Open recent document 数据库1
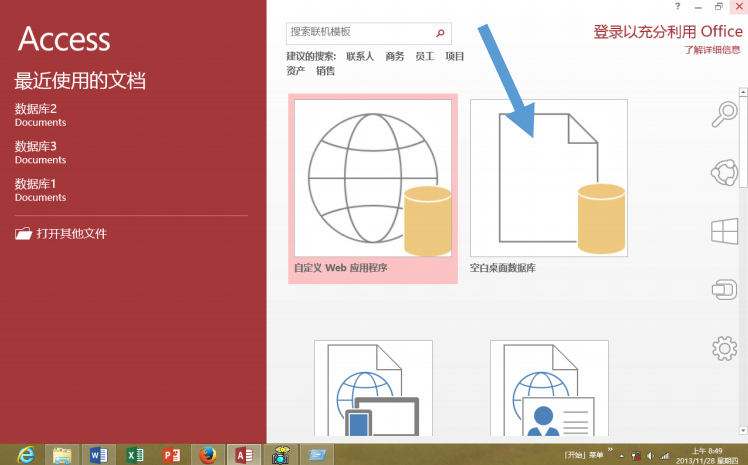748x465 pixels. (x=41, y=190)
